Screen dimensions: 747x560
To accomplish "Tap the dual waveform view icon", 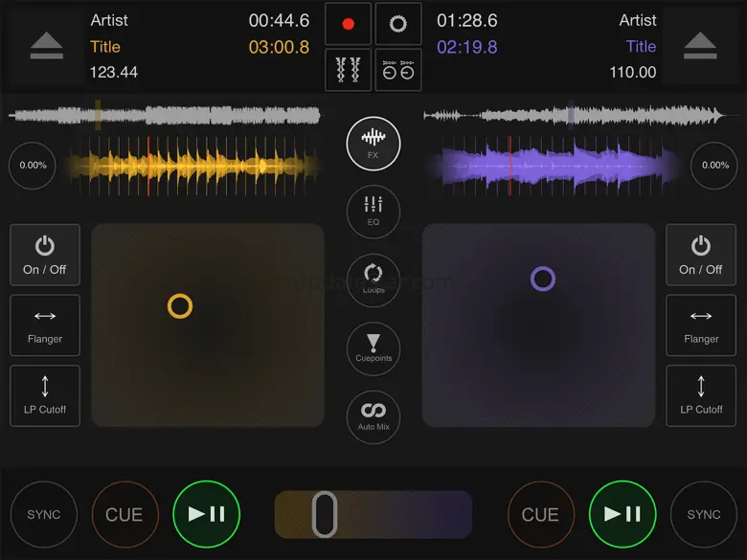I will pyautogui.click(x=348, y=71).
